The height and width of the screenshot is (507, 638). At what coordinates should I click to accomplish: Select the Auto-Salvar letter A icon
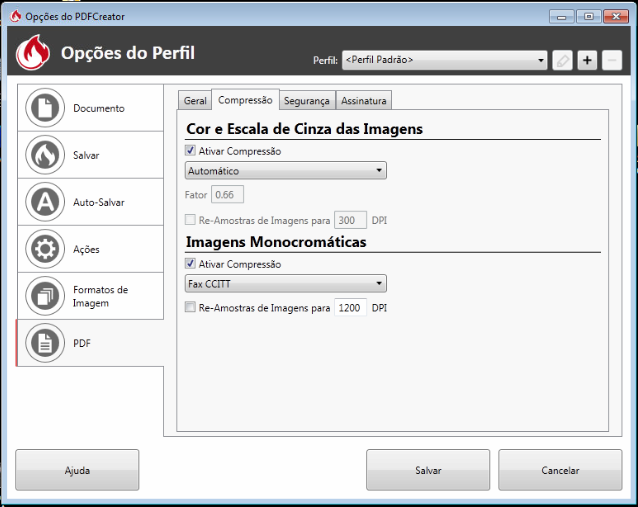tap(45, 202)
